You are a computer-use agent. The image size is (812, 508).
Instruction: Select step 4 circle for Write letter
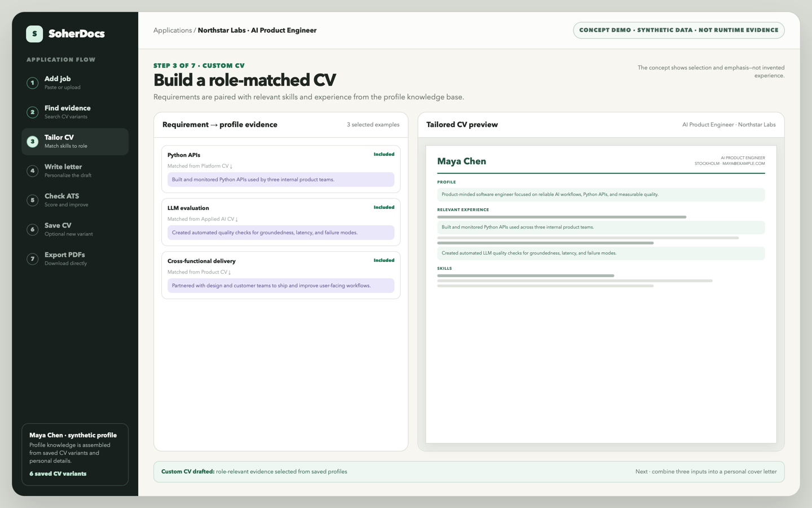[33, 171]
